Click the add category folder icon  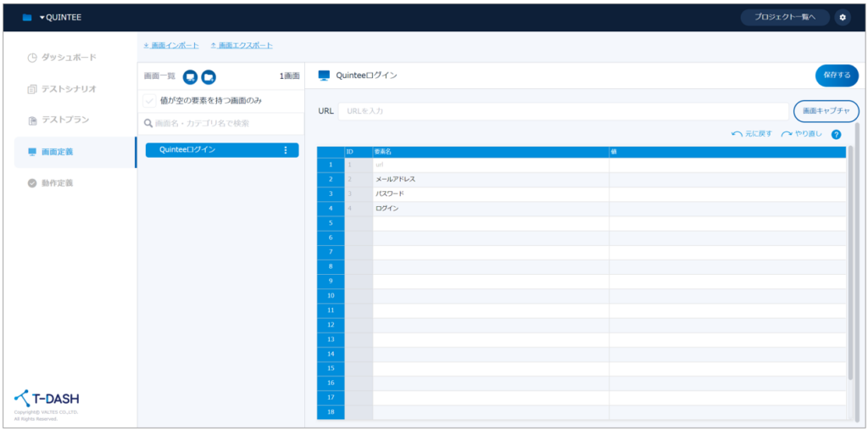coord(208,77)
